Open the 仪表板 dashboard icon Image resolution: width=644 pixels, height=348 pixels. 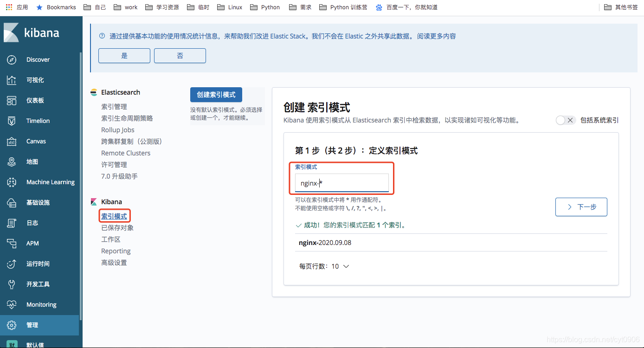click(x=12, y=100)
